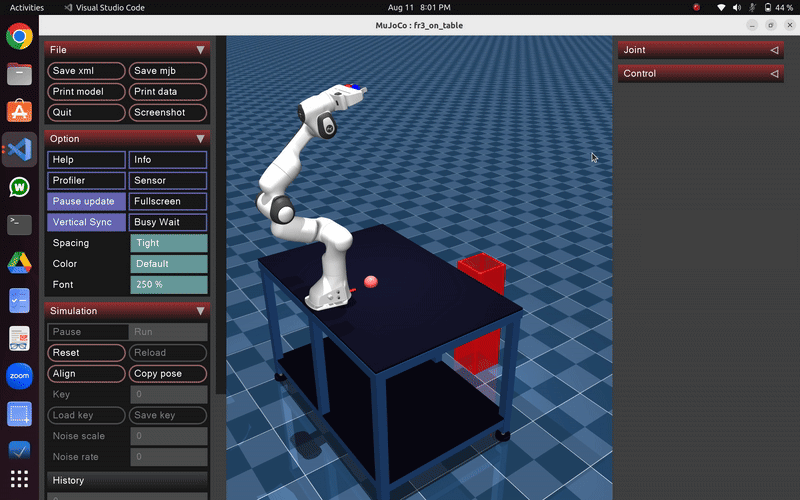
Task: Click Print model button
Action: [86, 92]
